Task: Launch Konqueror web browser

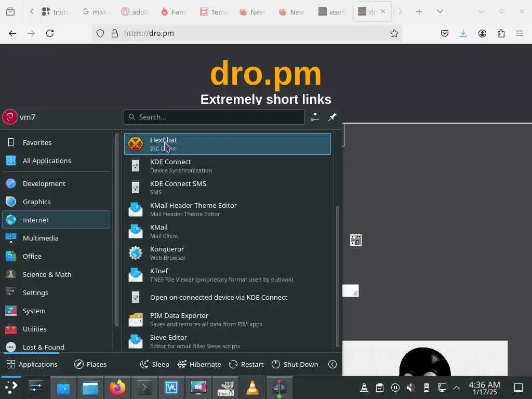Action: 228,253
